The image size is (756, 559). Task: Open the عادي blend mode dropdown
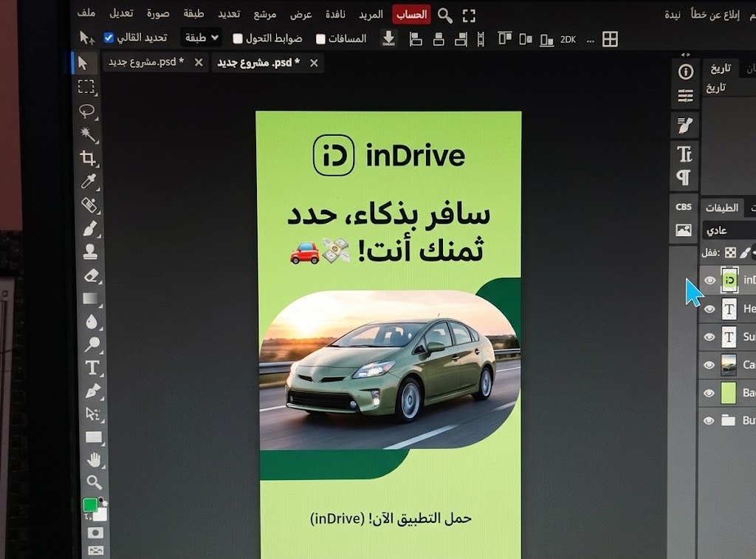[x=729, y=230]
